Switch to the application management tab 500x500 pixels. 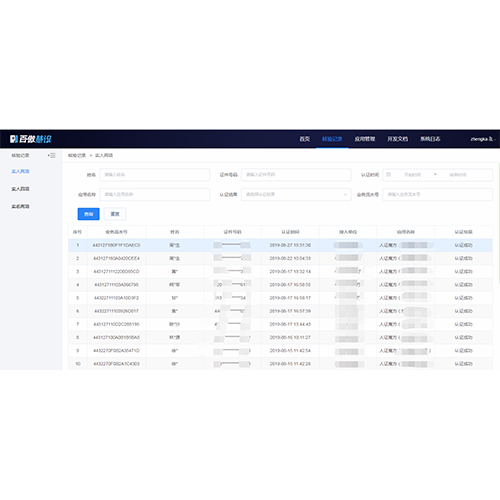click(x=365, y=139)
